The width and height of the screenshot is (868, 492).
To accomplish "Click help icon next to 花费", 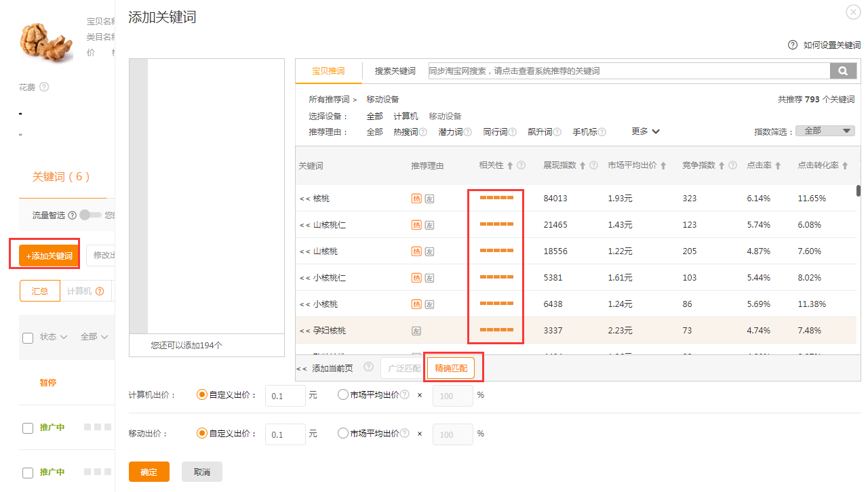I will [x=44, y=87].
